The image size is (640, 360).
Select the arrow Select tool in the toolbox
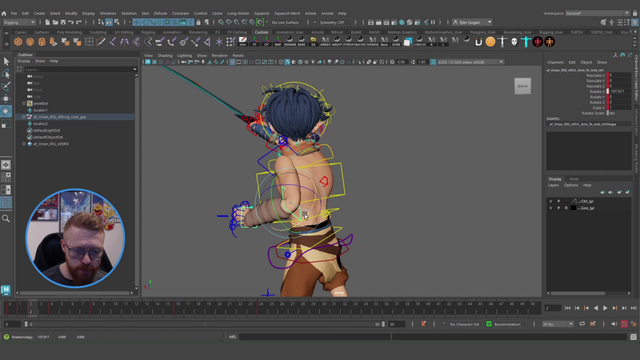(6, 62)
